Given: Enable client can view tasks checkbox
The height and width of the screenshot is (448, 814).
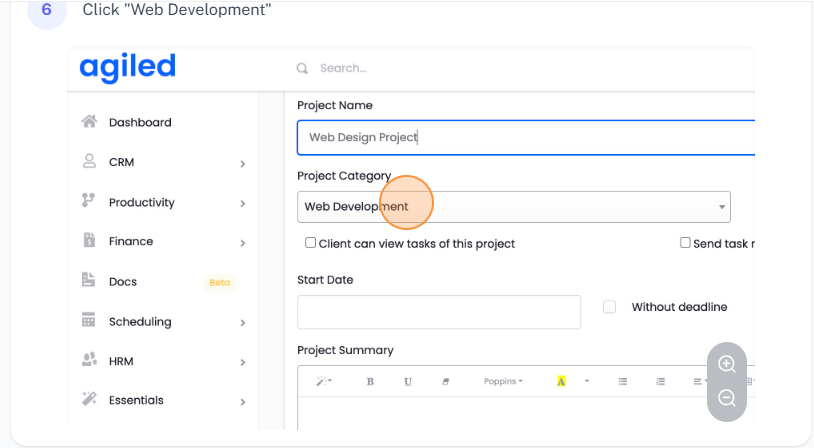Looking at the screenshot, I should 311,243.
